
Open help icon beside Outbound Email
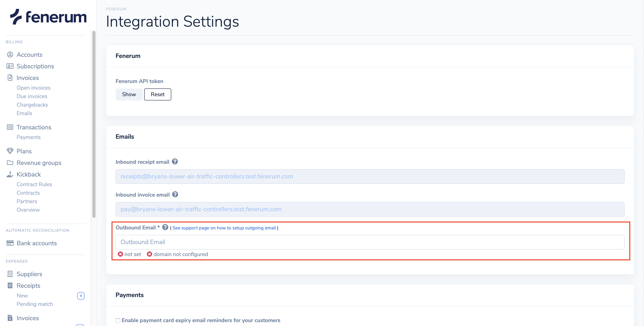pyautogui.click(x=165, y=227)
